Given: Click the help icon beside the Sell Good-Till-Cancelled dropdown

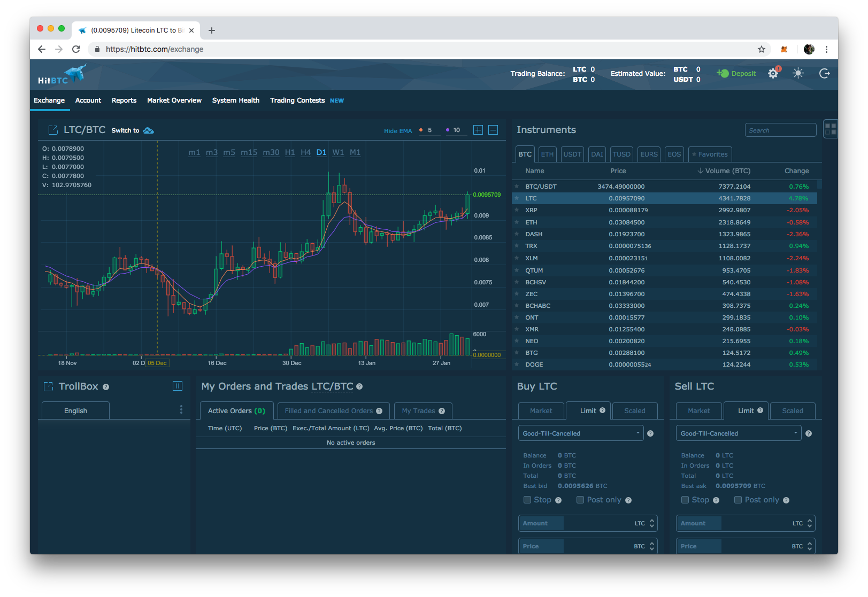Looking at the screenshot, I should [809, 433].
